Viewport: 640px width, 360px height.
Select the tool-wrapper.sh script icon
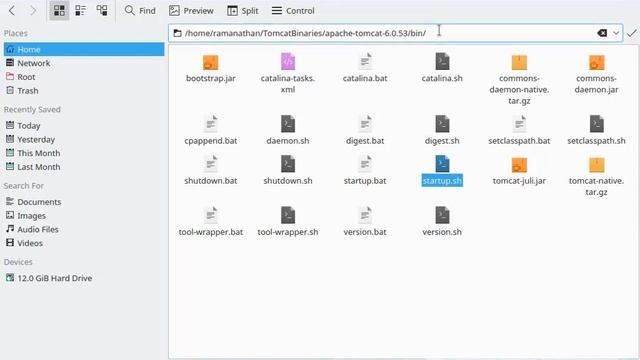[288, 216]
